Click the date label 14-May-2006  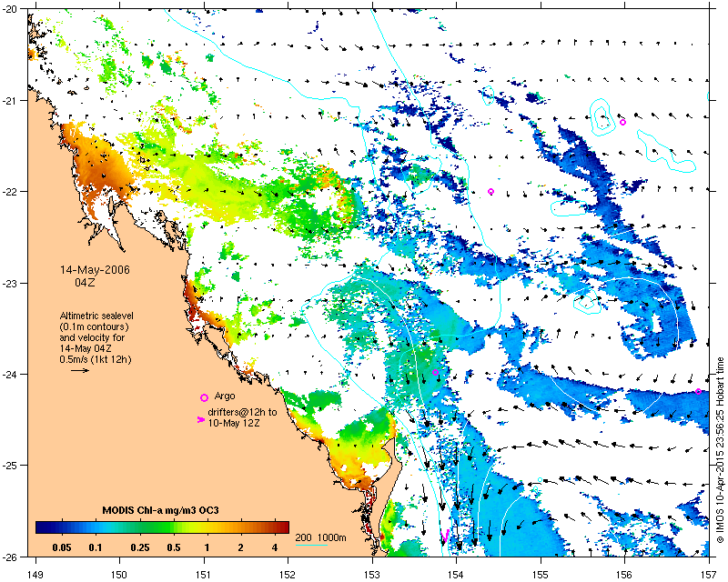point(95,270)
